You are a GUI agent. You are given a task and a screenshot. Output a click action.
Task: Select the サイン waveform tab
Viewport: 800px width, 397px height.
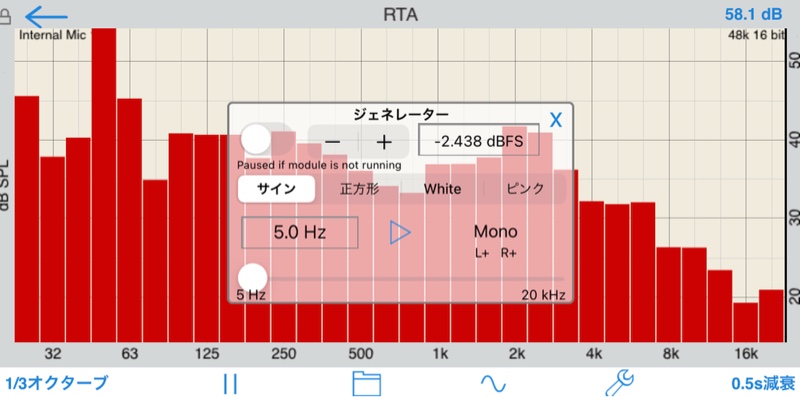click(276, 189)
